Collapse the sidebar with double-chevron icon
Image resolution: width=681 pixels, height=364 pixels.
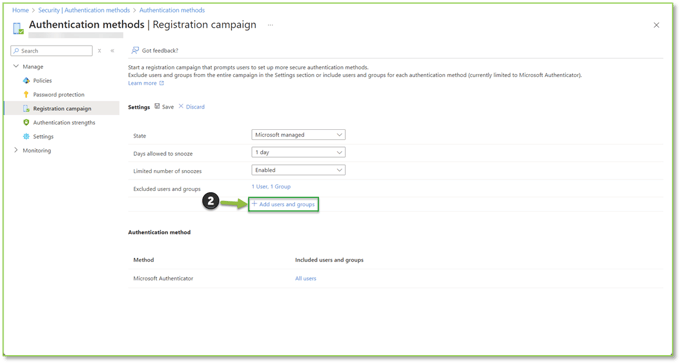[x=112, y=51]
